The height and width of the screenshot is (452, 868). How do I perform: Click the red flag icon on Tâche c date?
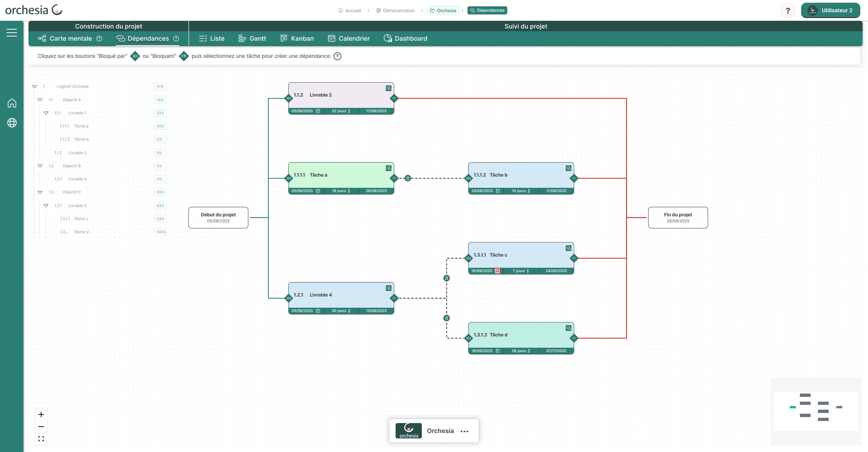[498, 271]
